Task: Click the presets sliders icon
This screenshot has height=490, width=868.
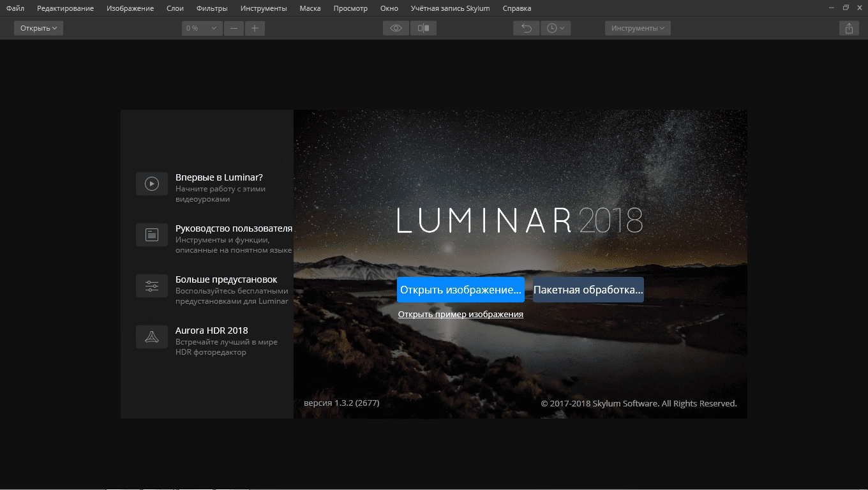Action: click(x=152, y=286)
